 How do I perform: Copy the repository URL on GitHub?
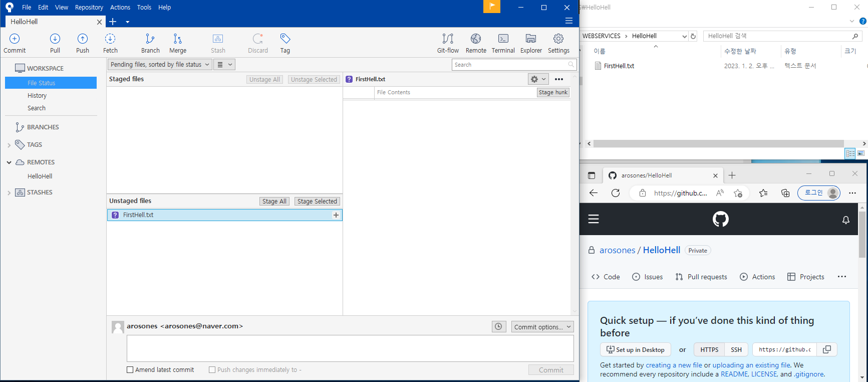click(827, 349)
